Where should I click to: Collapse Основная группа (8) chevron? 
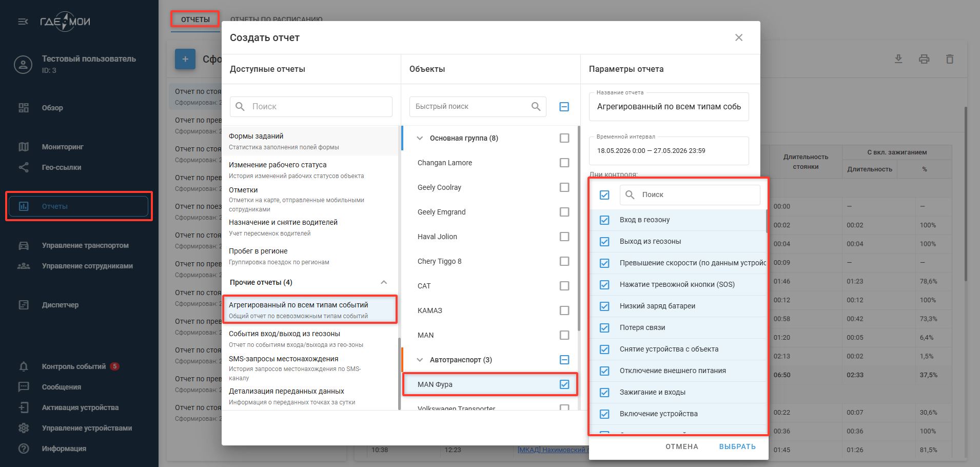(420, 138)
